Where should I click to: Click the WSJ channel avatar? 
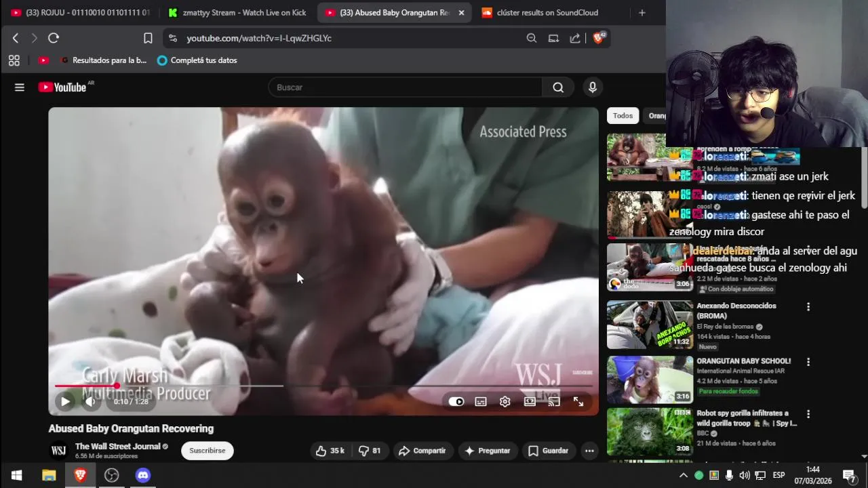(59, 451)
